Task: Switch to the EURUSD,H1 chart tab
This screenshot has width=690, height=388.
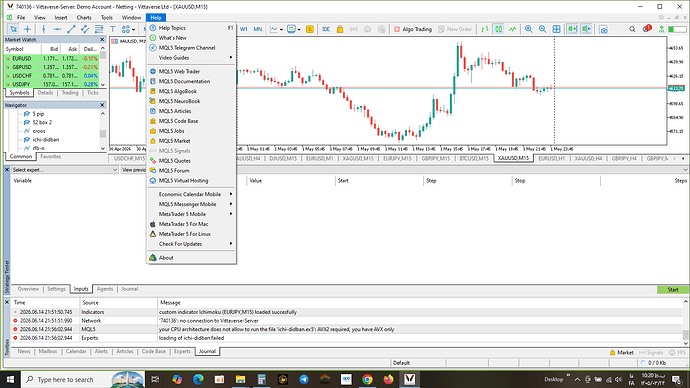Action: [551, 158]
